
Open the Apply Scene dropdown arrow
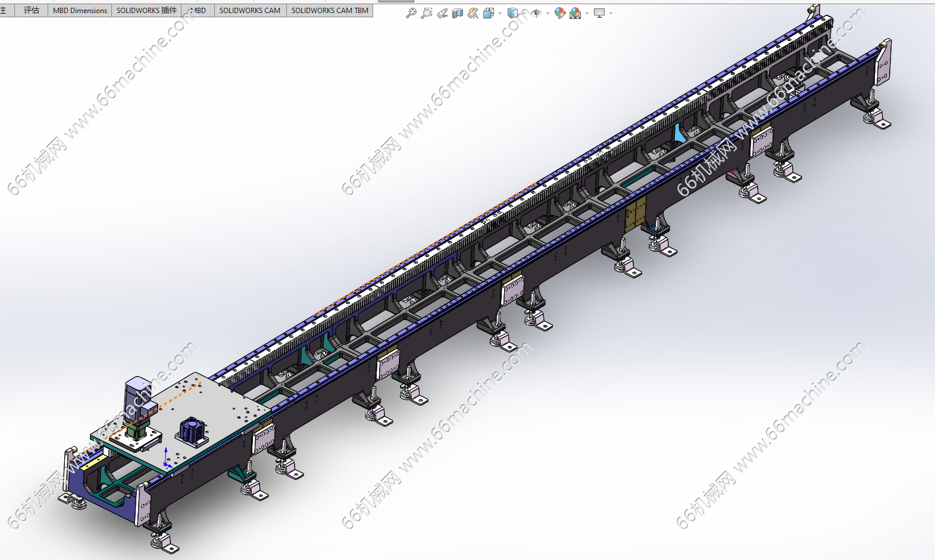click(x=587, y=13)
